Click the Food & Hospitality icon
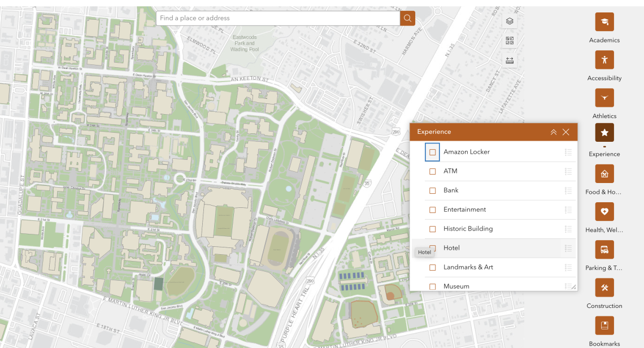Viewport: 644px width, 348px height. click(604, 173)
